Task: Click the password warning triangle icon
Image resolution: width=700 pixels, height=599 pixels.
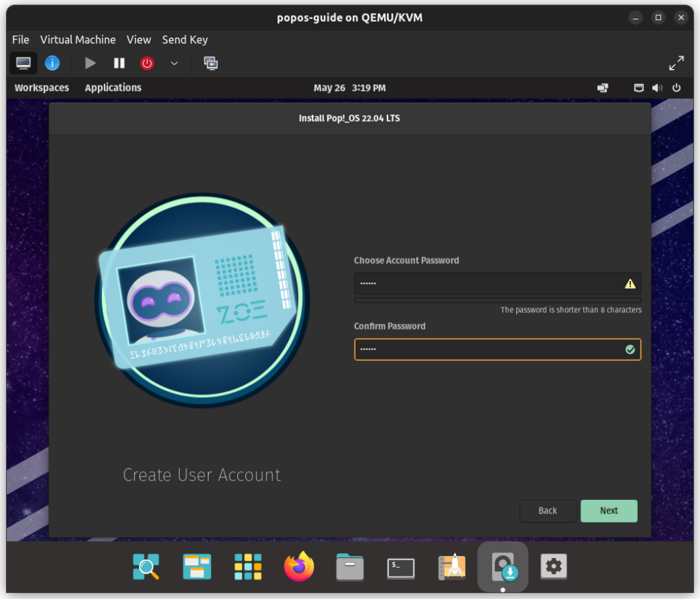Action: click(630, 284)
